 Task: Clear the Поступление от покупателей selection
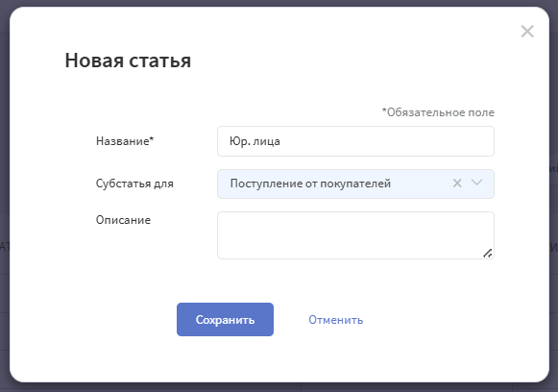tap(457, 184)
